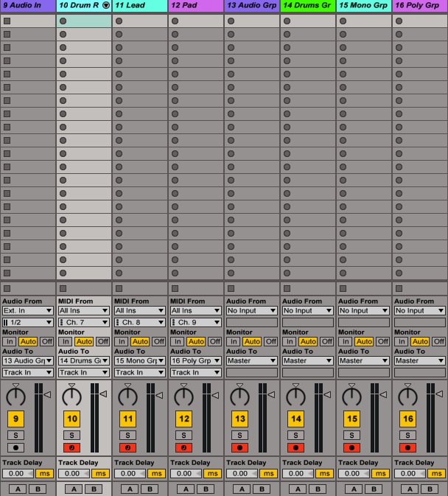Click first clip slot circle in 14 Drums Gr
This screenshot has width=448, height=496.
point(287,21)
